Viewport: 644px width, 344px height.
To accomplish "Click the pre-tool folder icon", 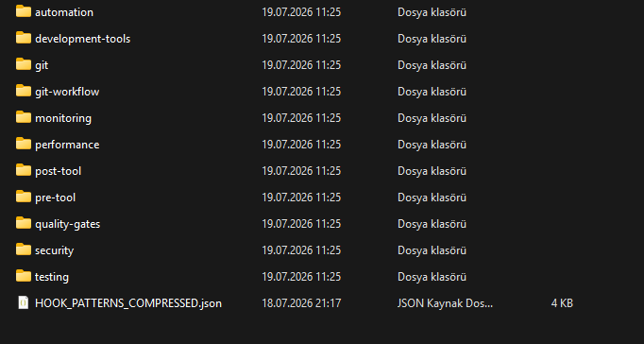I will click(24, 197).
